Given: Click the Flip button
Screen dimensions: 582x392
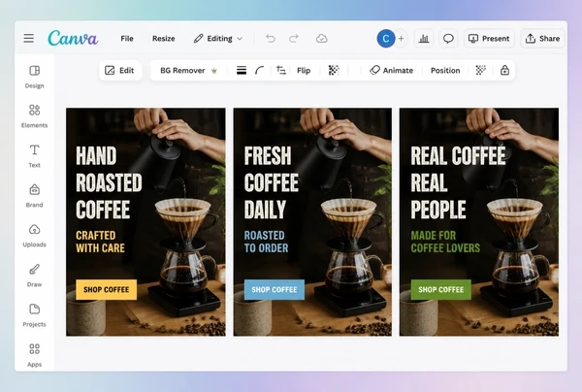Looking at the screenshot, I should coord(304,71).
